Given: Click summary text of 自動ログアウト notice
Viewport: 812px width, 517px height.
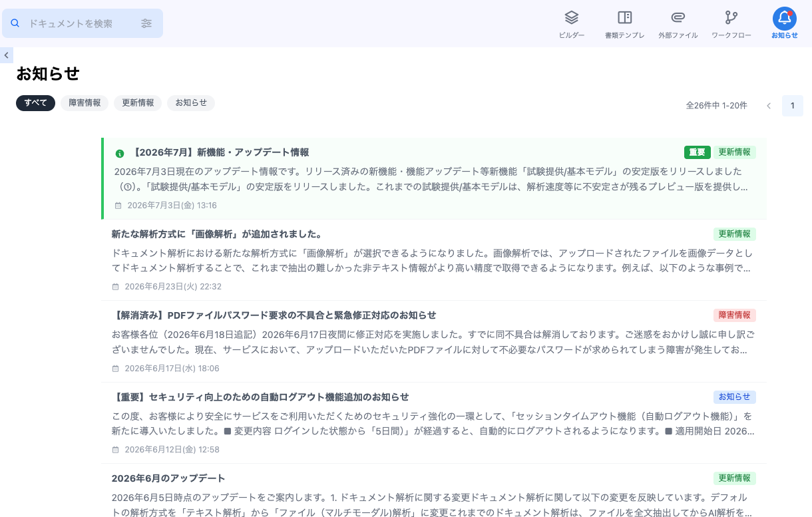Looking at the screenshot, I should pos(433,424).
